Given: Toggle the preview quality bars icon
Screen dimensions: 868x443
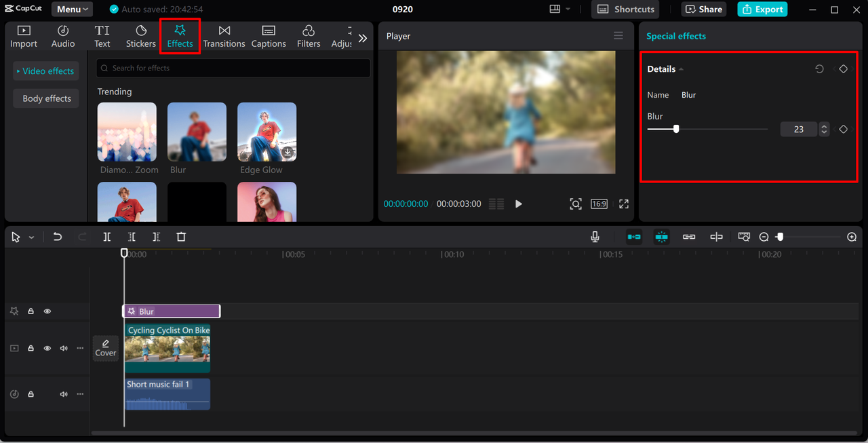Looking at the screenshot, I should click(x=496, y=204).
